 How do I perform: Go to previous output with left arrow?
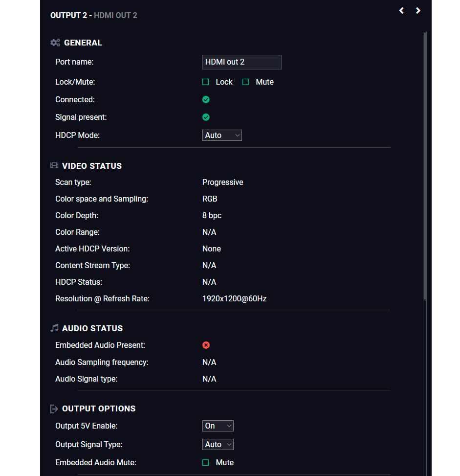tap(401, 11)
